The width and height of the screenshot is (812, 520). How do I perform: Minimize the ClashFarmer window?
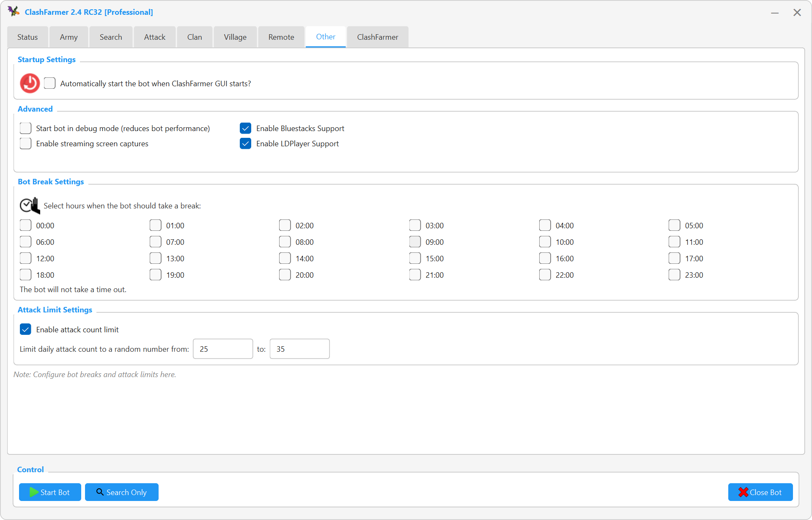pos(775,13)
